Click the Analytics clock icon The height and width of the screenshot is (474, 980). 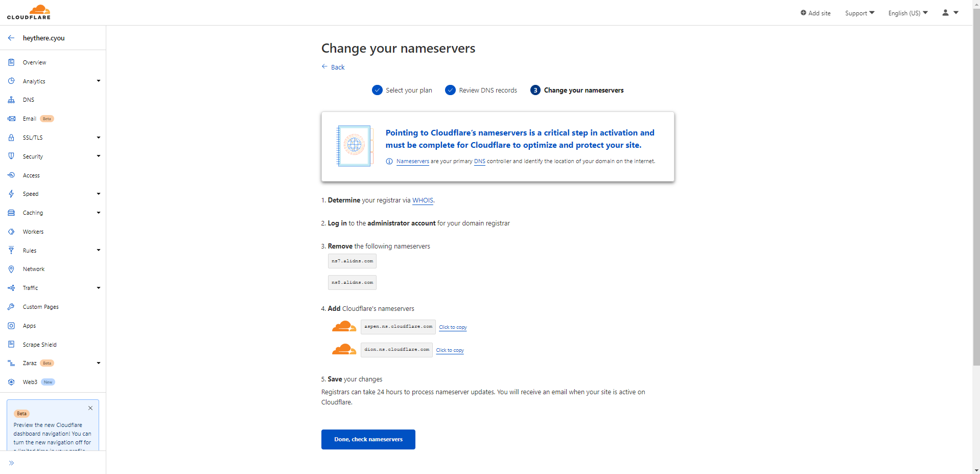(x=11, y=81)
